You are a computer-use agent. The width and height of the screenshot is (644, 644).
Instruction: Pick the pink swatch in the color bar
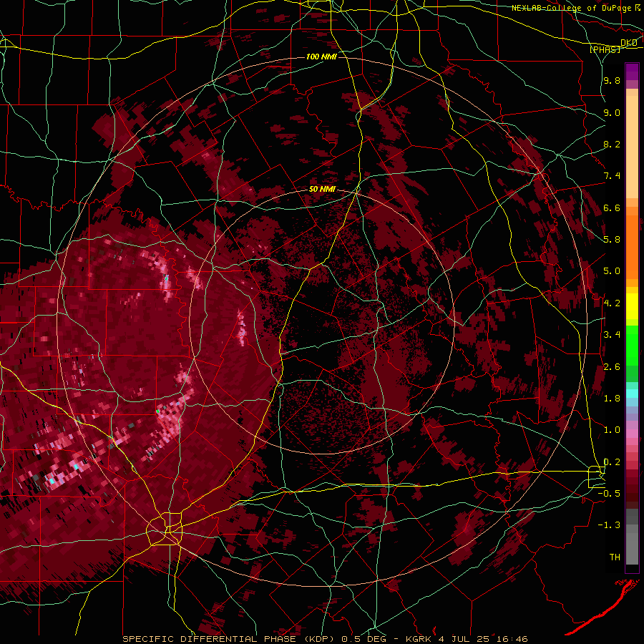[x=632, y=434]
